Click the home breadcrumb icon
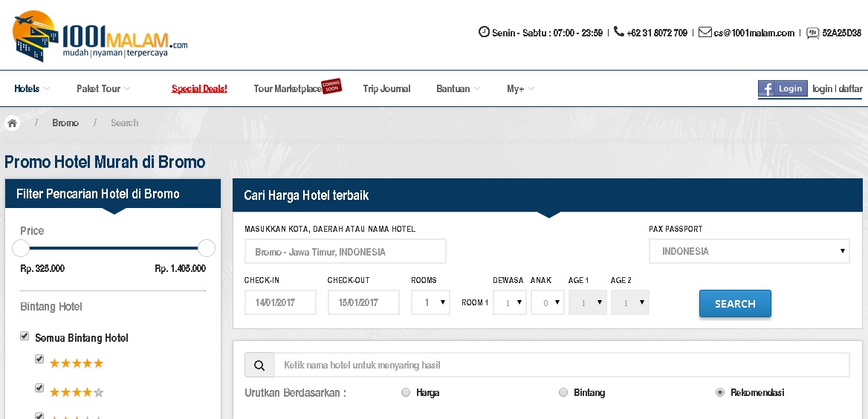The width and height of the screenshot is (868, 419). [x=13, y=123]
